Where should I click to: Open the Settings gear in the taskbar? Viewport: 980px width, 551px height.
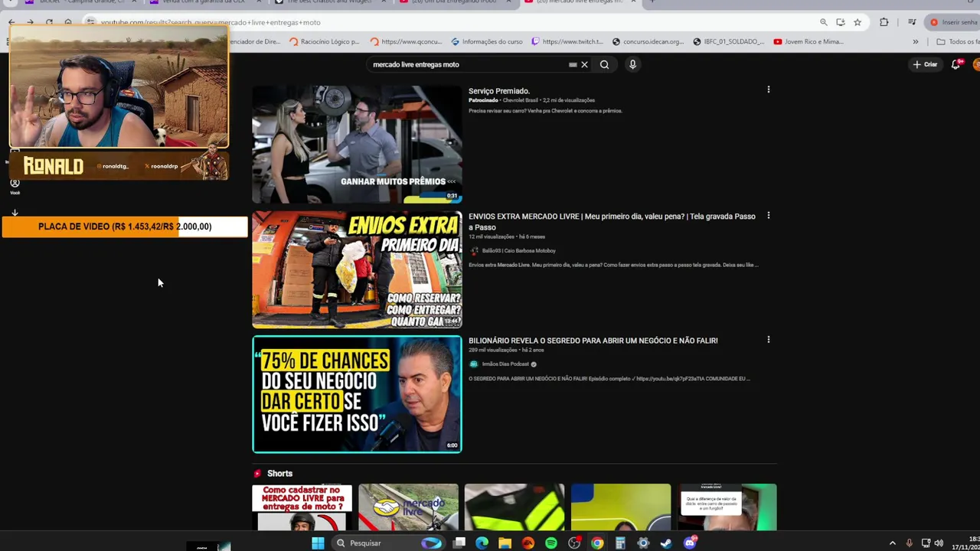click(x=643, y=543)
